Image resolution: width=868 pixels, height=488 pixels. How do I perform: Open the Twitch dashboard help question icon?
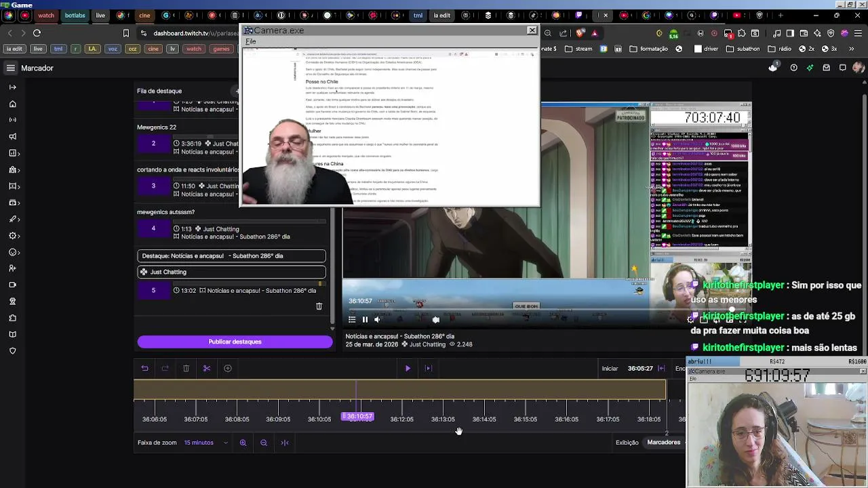(x=793, y=68)
